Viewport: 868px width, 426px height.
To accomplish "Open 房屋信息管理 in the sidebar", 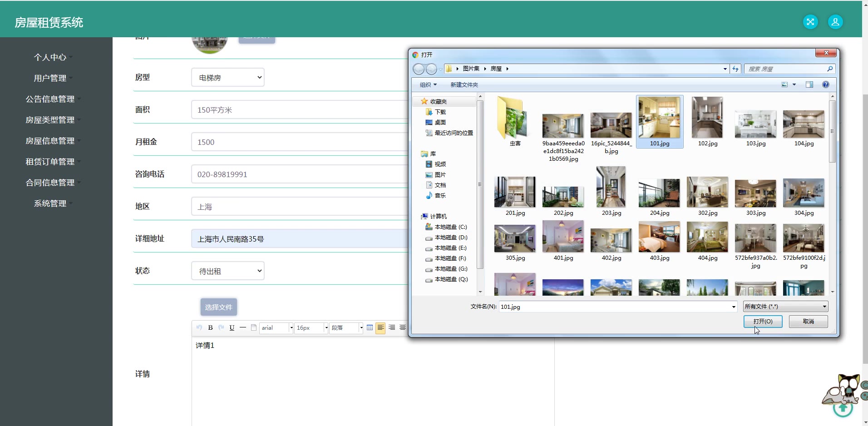I will tap(50, 141).
